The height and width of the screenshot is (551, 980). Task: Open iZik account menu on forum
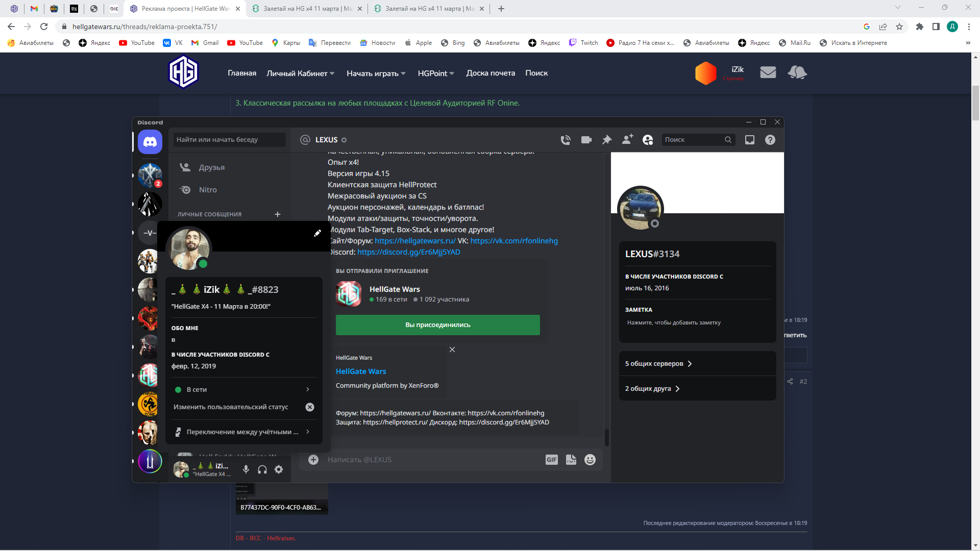(721, 73)
